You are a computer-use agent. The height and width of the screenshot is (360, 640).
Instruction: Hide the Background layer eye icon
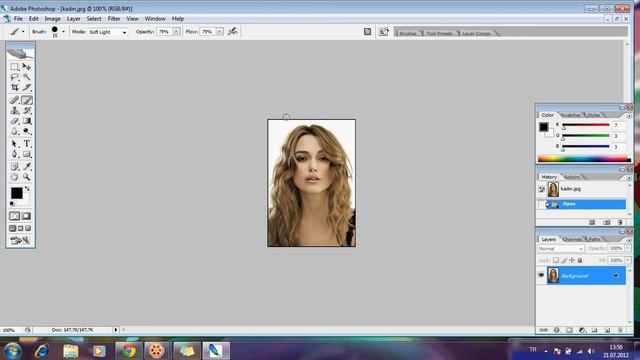coord(541,275)
